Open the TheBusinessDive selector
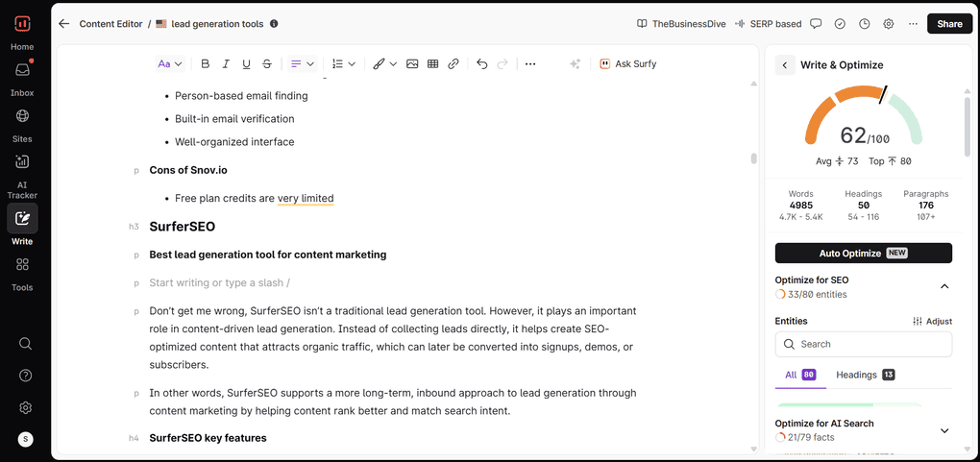The height and width of the screenshot is (462, 980). [681, 24]
